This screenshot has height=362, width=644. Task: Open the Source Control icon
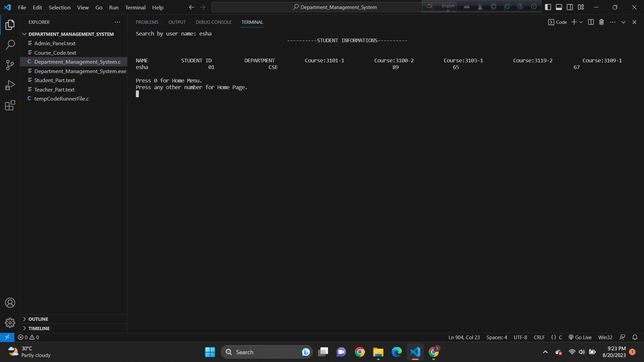10,65
